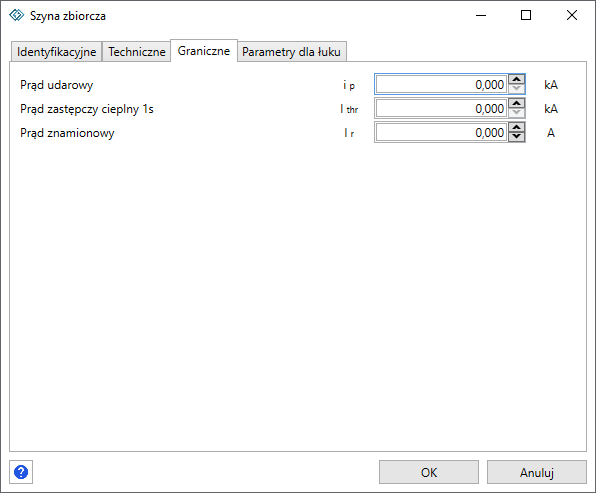
Task: Confirm dialog with the OK button
Action: point(429,472)
